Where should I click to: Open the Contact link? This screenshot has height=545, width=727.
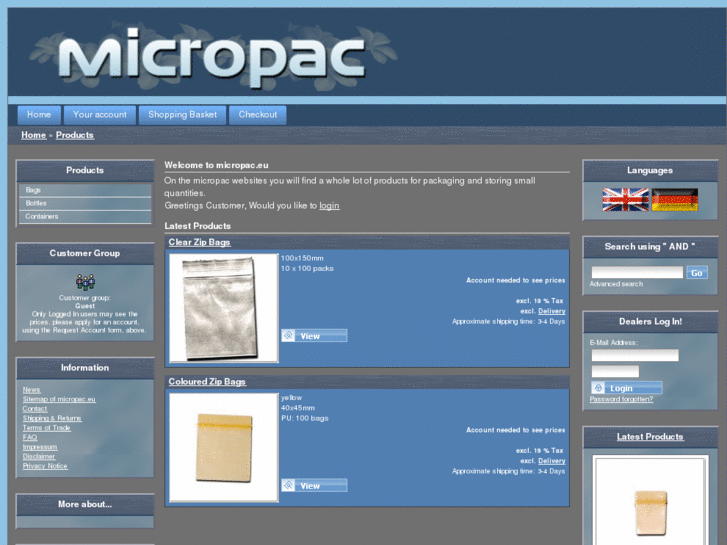(35, 409)
